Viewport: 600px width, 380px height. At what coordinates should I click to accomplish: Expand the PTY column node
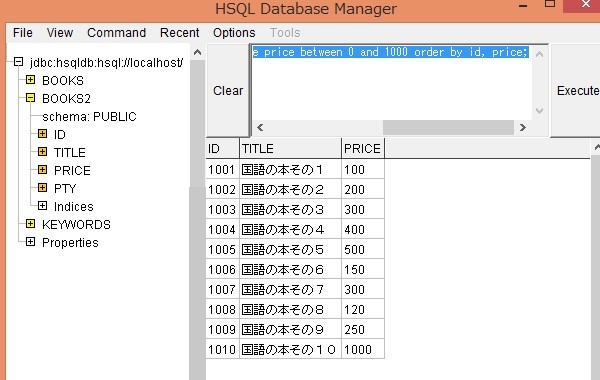point(42,188)
